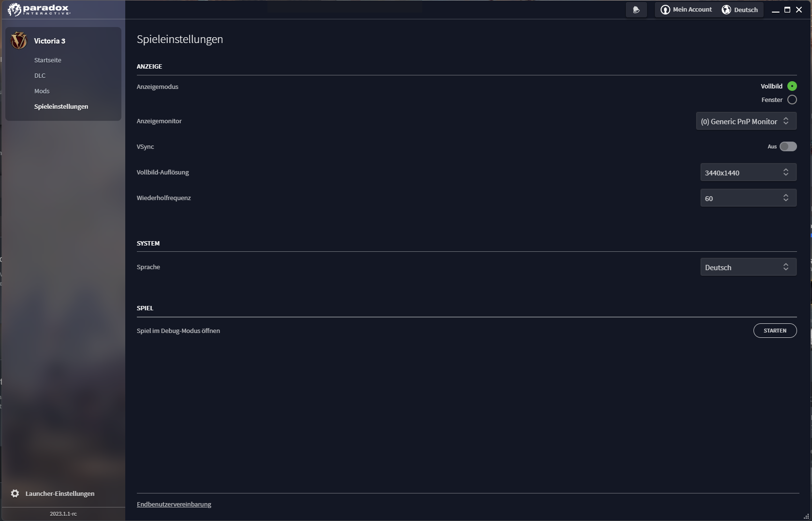
Task: Click the version label 2023.1.1-rc
Action: coord(63,514)
